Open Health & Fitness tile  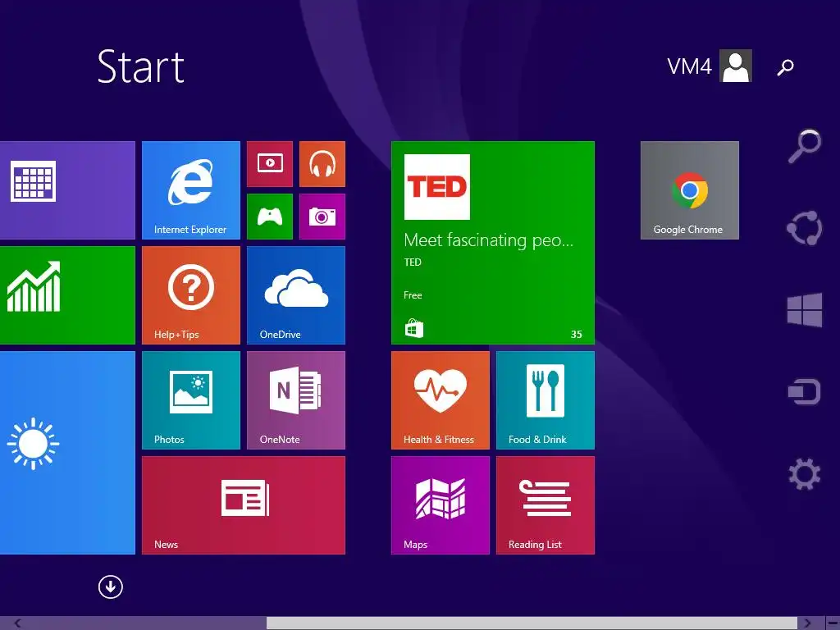tap(441, 400)
